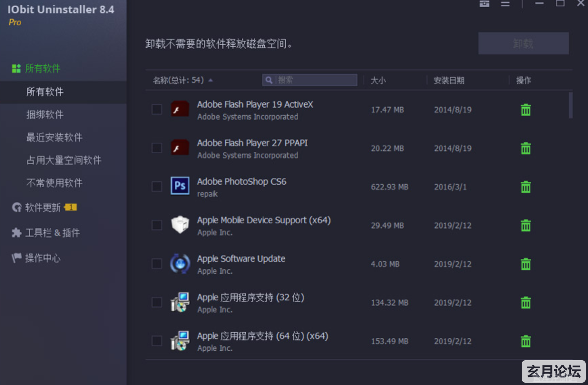588x385 pixels.
Task: Click the Apple 应用程序支持 (64 位) installer icon
Action: tap(180, 341)
